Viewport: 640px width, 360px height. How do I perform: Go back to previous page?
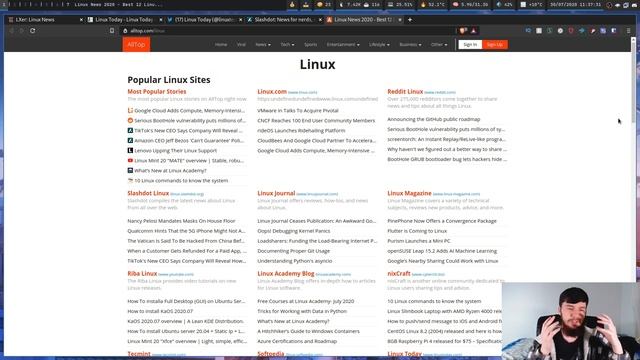12,31
